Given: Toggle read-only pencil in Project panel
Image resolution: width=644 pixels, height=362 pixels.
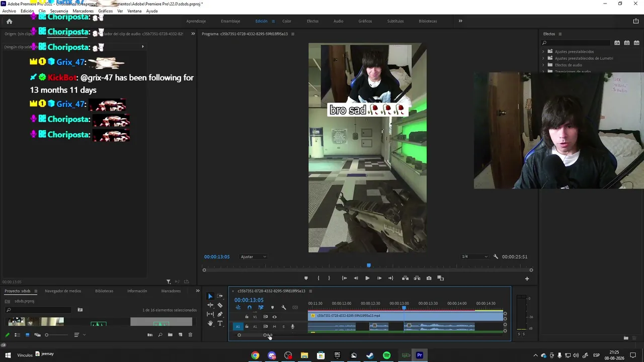Looking at the screenshot, I should (7, 335).
